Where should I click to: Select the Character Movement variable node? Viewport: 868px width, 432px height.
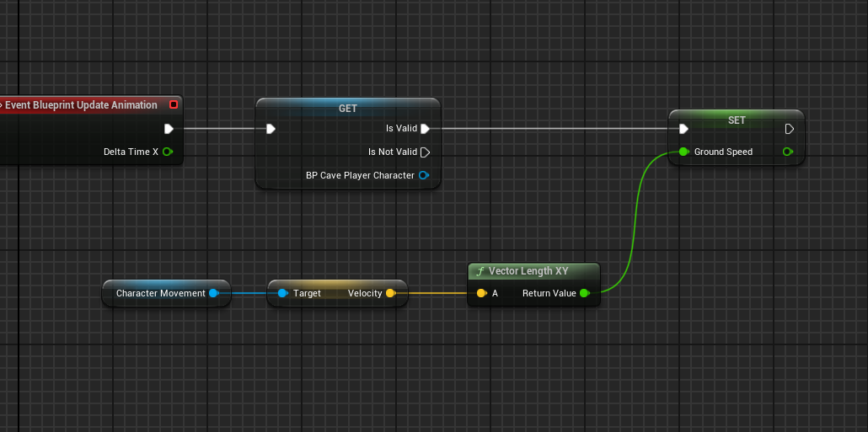166,293
